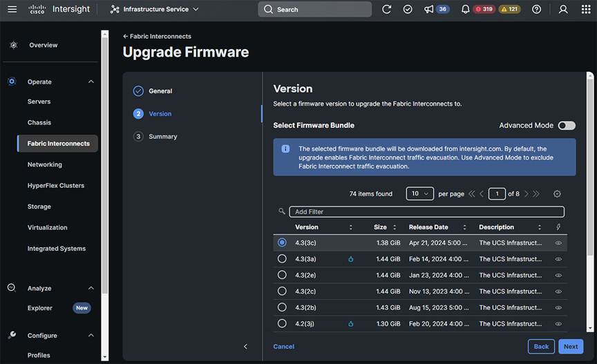Image resolution: width=597 pixels, height=364 pixels.
Task: Click the back arrow to Fabric Interconnects
Action: [125, 36]
